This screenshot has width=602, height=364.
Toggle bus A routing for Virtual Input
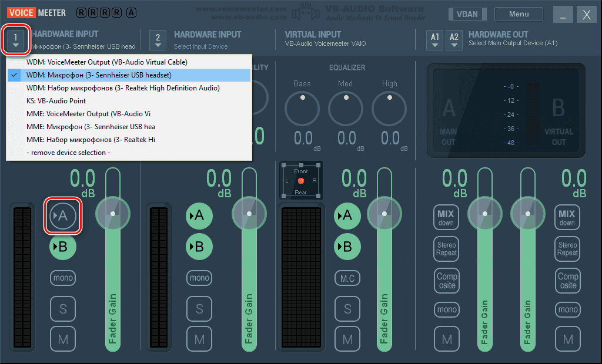click(347, 215)
